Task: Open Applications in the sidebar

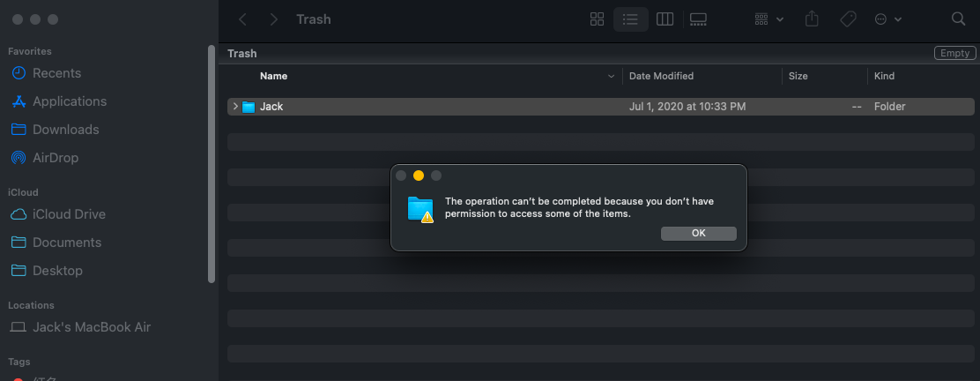Action: tap(69, 101)
